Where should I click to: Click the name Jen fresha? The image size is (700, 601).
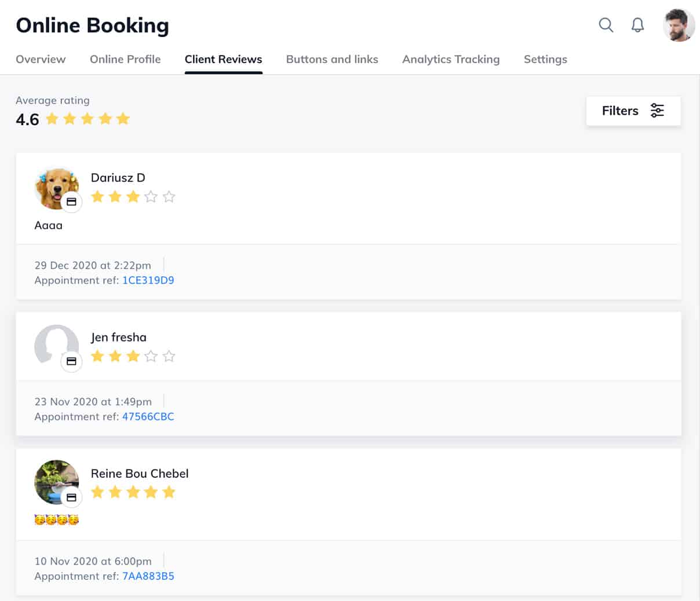(x=119, y=337)
